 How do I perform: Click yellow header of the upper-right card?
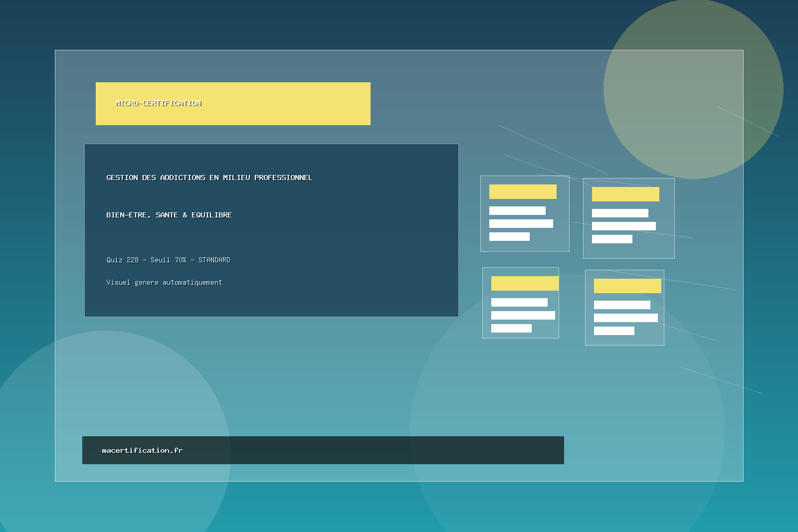[625, 194]
